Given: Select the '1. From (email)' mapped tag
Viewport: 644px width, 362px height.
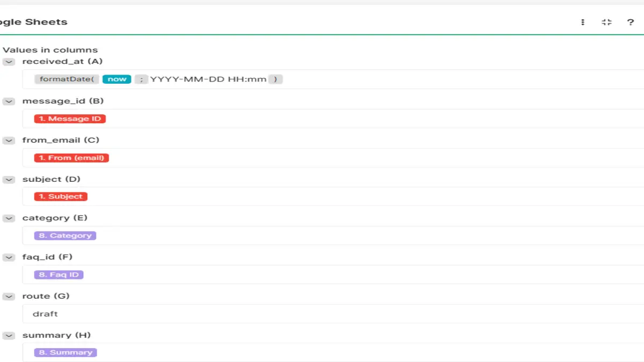Looking at the screenshot, I should tap(71, 158).
